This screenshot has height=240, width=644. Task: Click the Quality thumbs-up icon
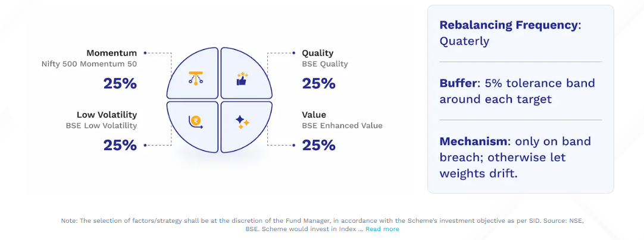point(242,78)
